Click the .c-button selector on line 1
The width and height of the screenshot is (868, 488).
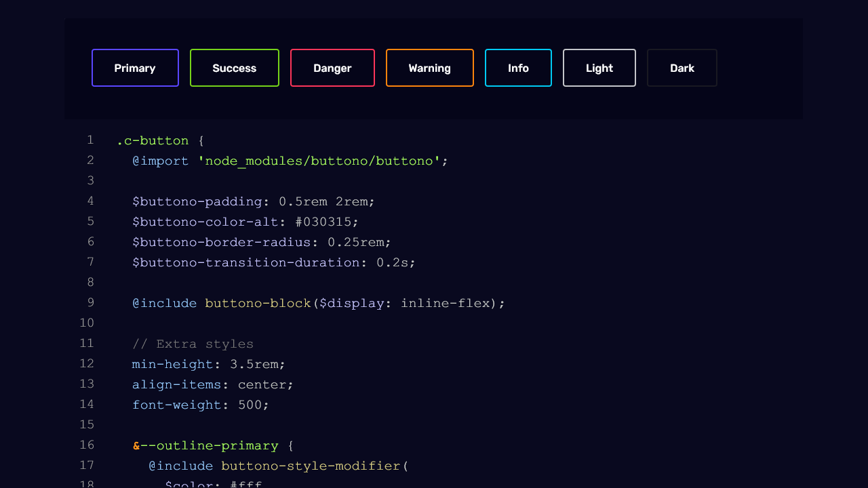[153, 141]
